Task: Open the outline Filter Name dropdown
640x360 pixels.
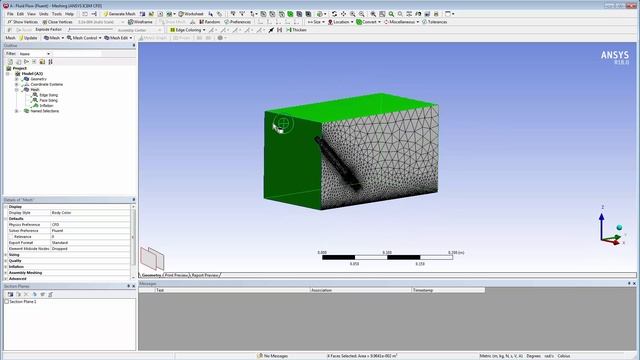Action: click(35, 54)
